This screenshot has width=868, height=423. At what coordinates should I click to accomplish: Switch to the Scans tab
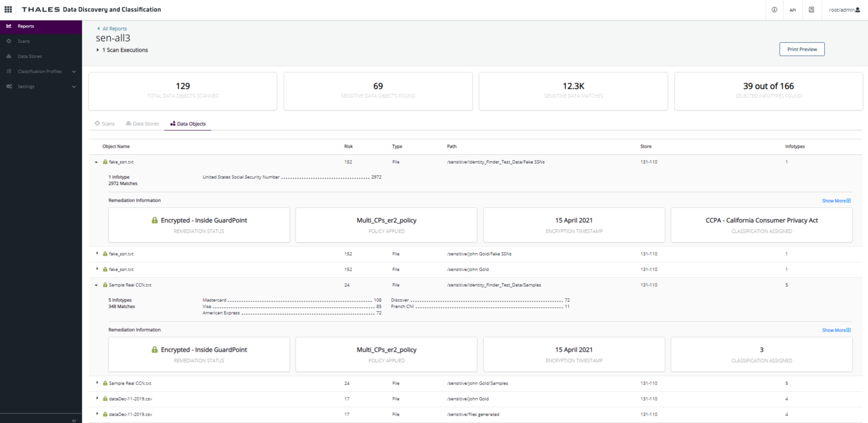point(105,124)
